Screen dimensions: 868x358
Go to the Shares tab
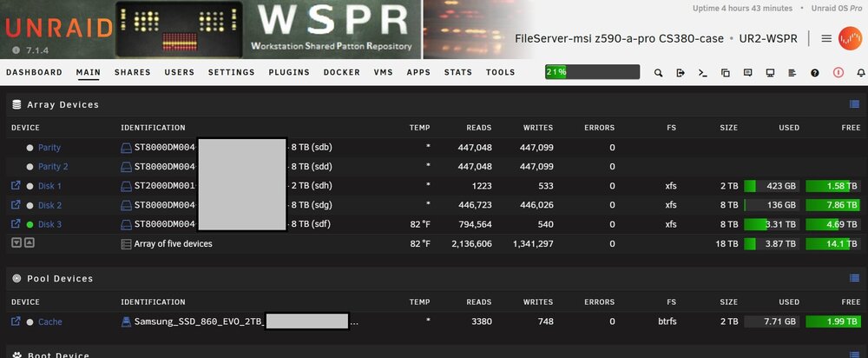click(x=132, y=72)
